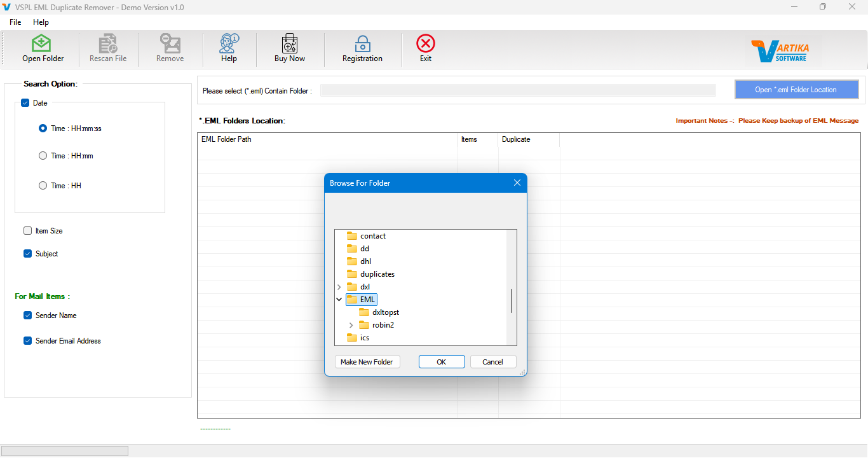Uncheck Sender Email Address checkbox
This screenshot has height=458, width=868.
pos(27,341)
